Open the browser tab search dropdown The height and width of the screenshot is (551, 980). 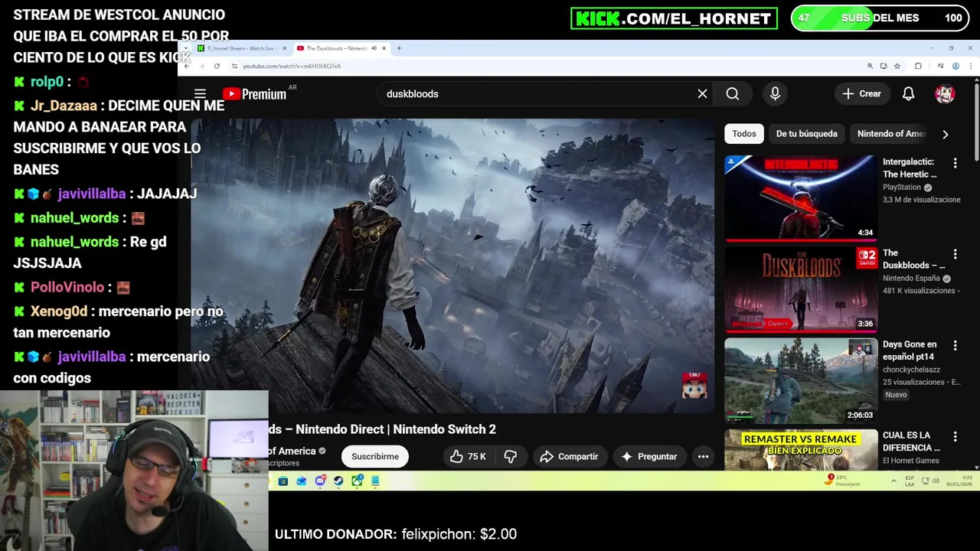(x=185, y=48)
